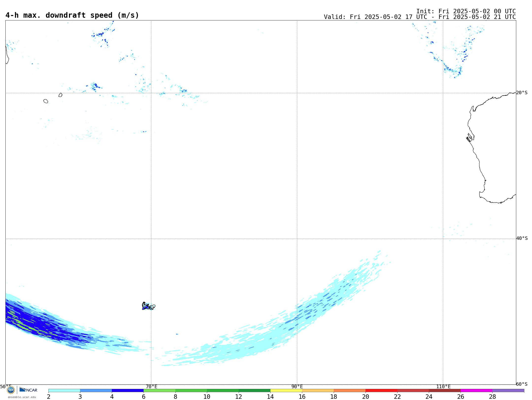The width and height of the screenshot is (532, 400).
Task: Click the Shark Bay inlet on Australia's coast
Action: point(470,137)
